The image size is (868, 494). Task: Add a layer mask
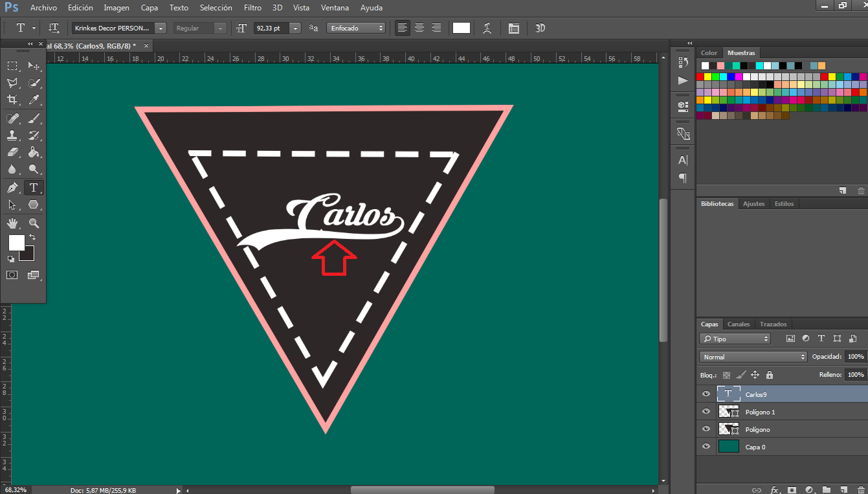point(792,489)
